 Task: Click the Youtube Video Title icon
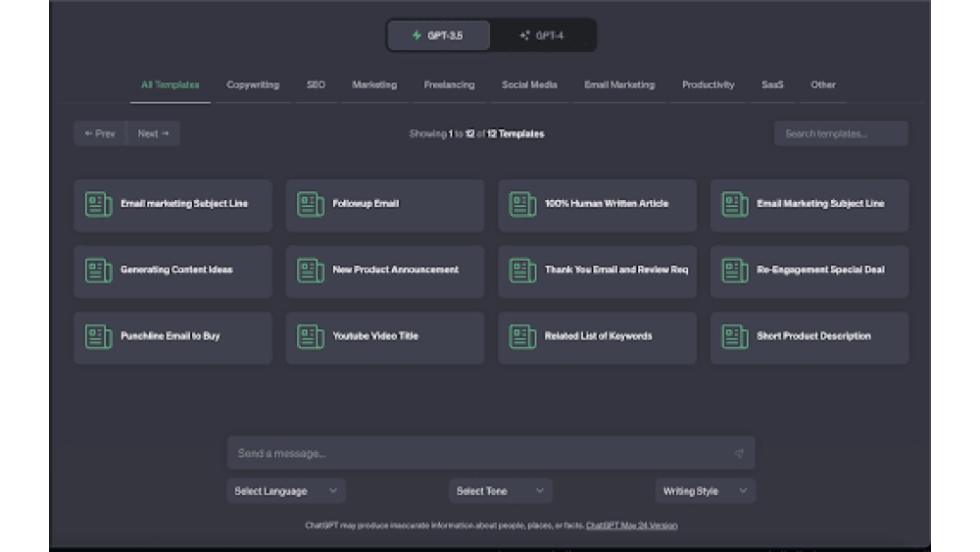pos(310,337)
